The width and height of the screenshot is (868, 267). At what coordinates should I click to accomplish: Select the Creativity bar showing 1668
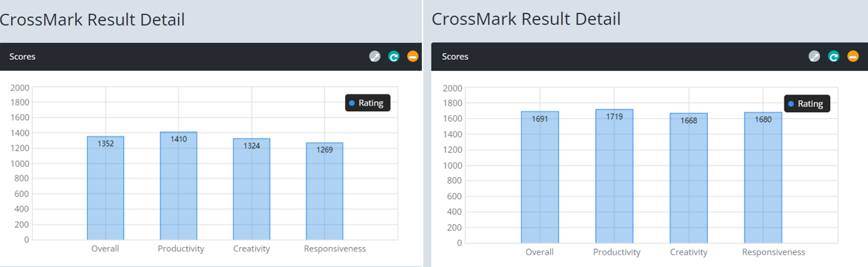coord(688,178)
